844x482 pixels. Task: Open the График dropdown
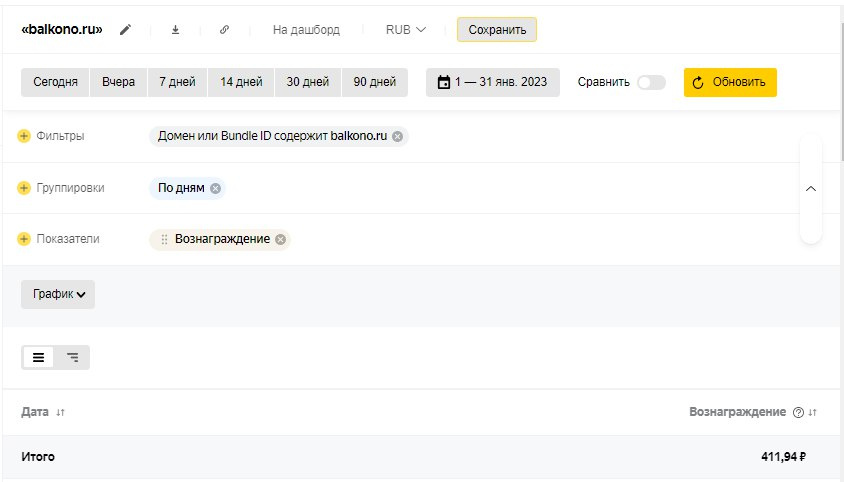coord(58,294)
